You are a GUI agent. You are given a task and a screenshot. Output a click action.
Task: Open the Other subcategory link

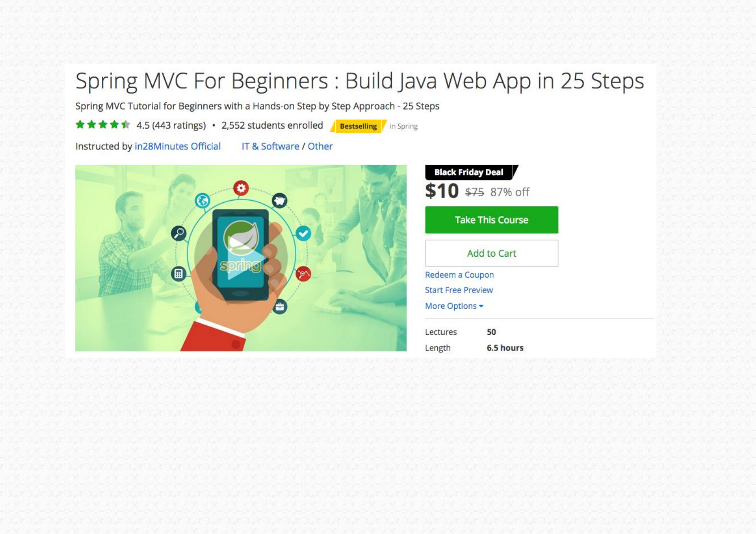[x=320, y=146]
